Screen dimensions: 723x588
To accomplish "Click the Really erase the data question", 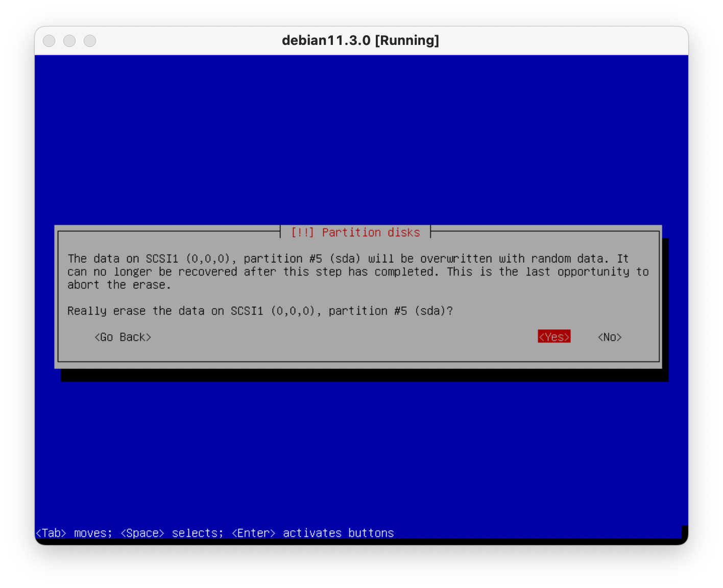I will point(260,311).
